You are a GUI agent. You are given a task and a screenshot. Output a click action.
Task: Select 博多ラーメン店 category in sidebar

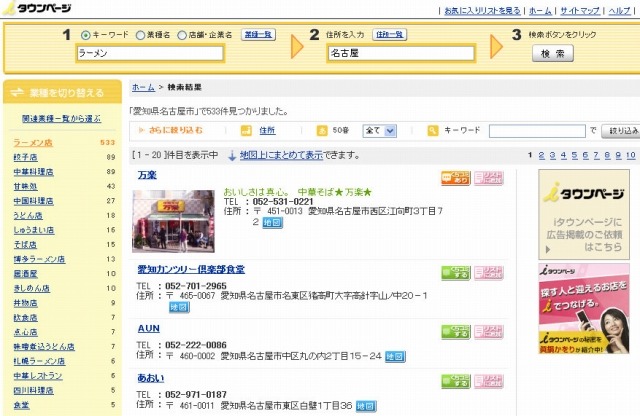point(39,259)
